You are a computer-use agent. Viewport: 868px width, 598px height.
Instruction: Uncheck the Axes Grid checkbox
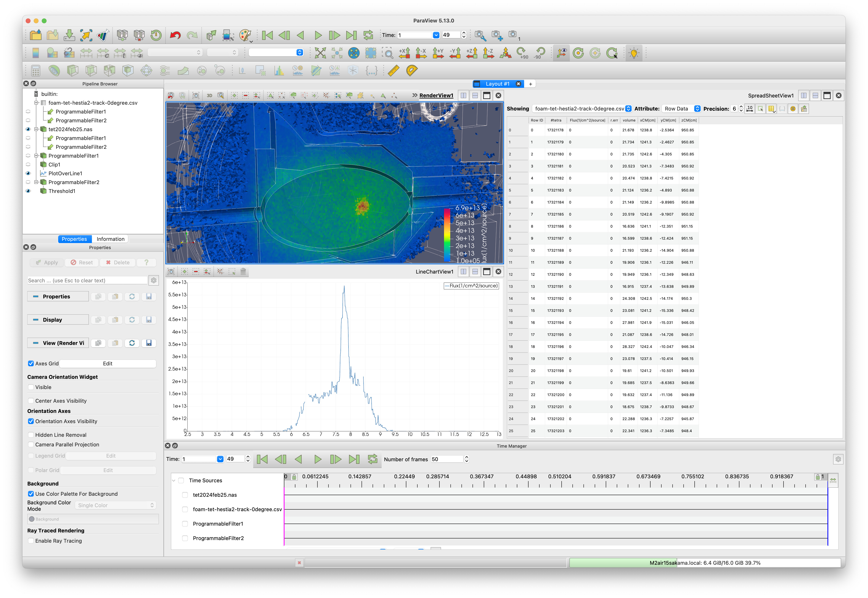[31, 363]
